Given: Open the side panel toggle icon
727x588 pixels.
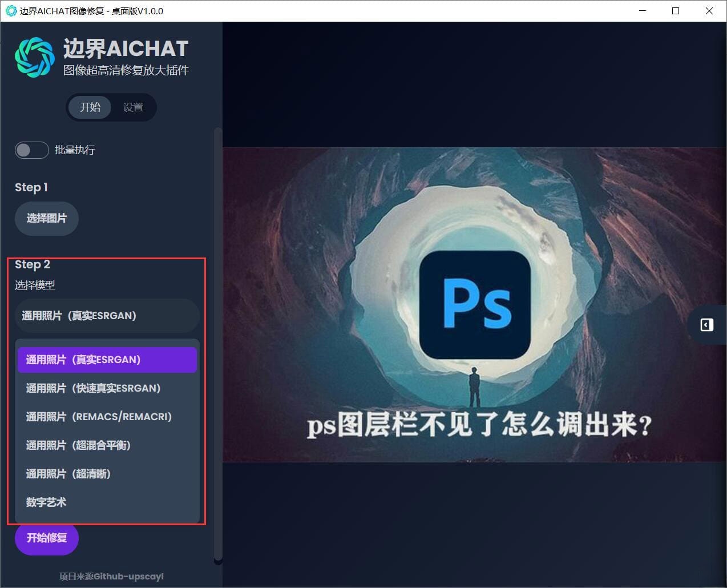Looking at the screenshot, I should tap(706, 325).
